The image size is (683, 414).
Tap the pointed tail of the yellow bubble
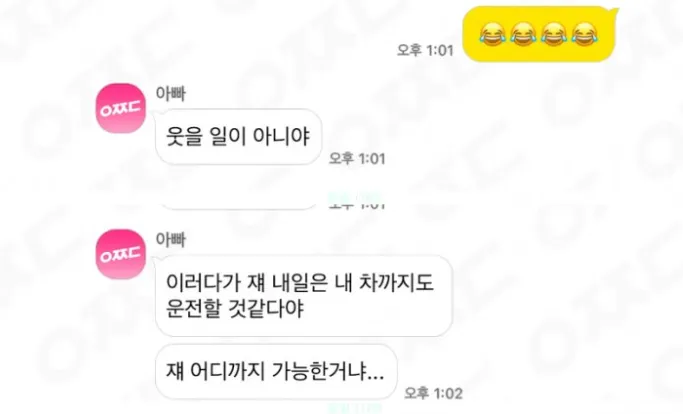pos(614,10)
